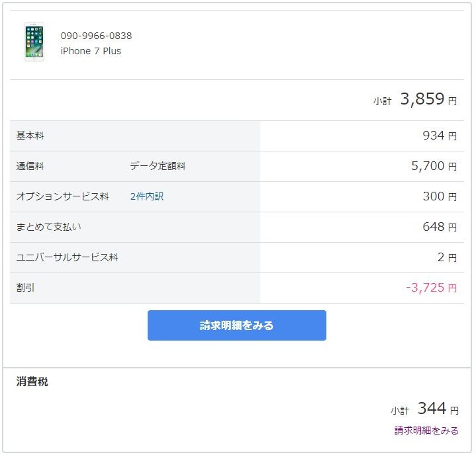Click the discount amount -3,725 円
476x457 pixels.
[432, 288]
